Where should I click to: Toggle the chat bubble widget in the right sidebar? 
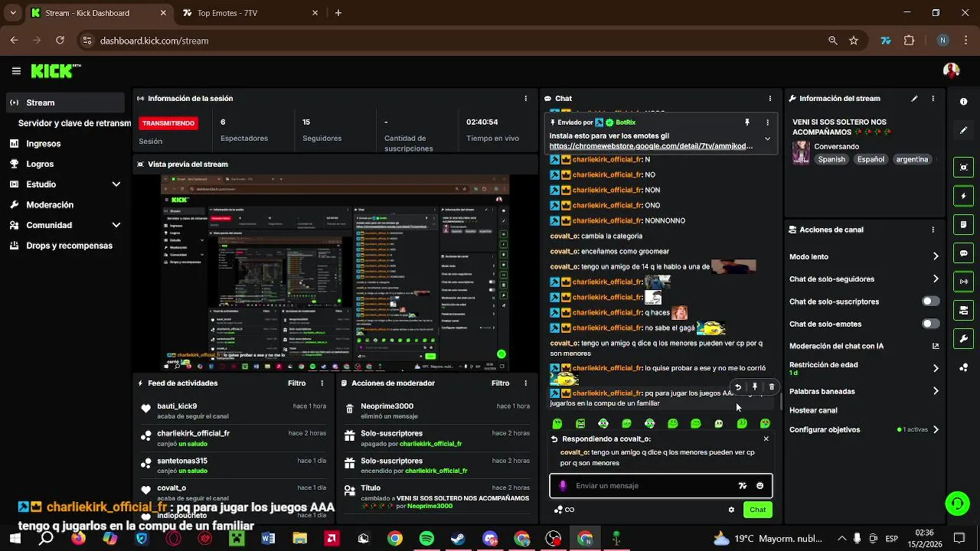pyautogui.click(x=963, y=253)
